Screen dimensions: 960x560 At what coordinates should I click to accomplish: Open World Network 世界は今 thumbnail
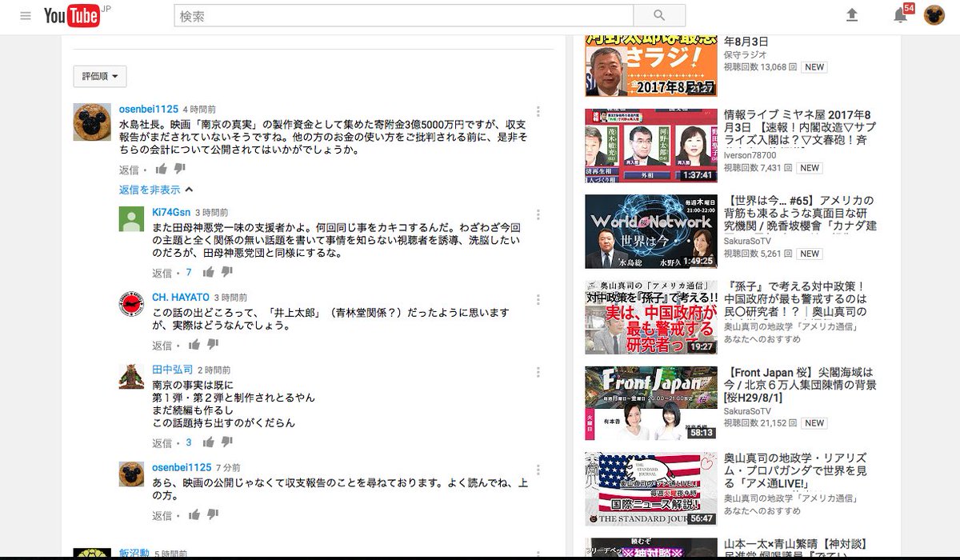[x=650, y=231]
